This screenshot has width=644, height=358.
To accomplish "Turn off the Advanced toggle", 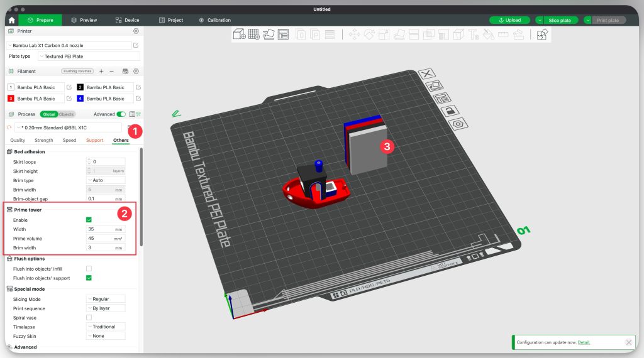I will (x=121, y=114).
